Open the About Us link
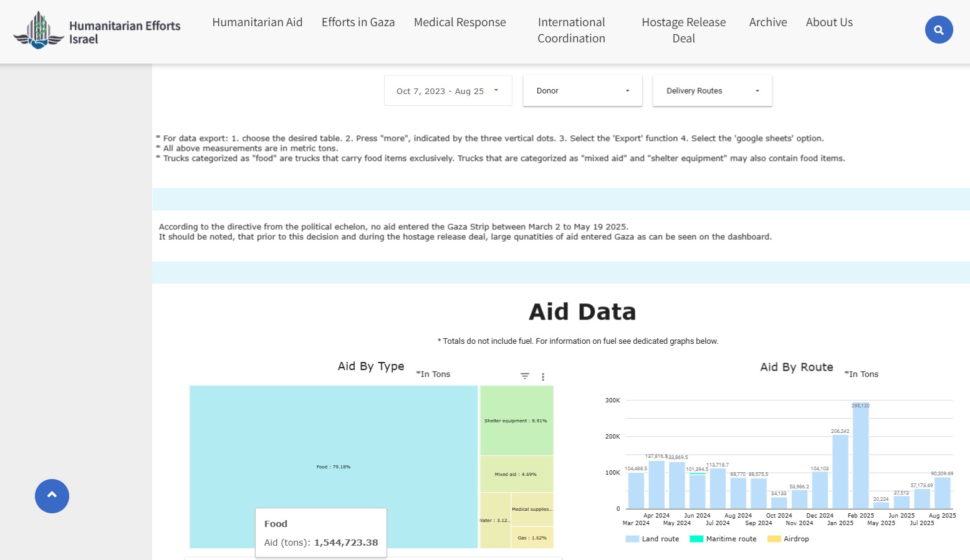The width and height of the screenshot is (970, 560). [828, 22]
